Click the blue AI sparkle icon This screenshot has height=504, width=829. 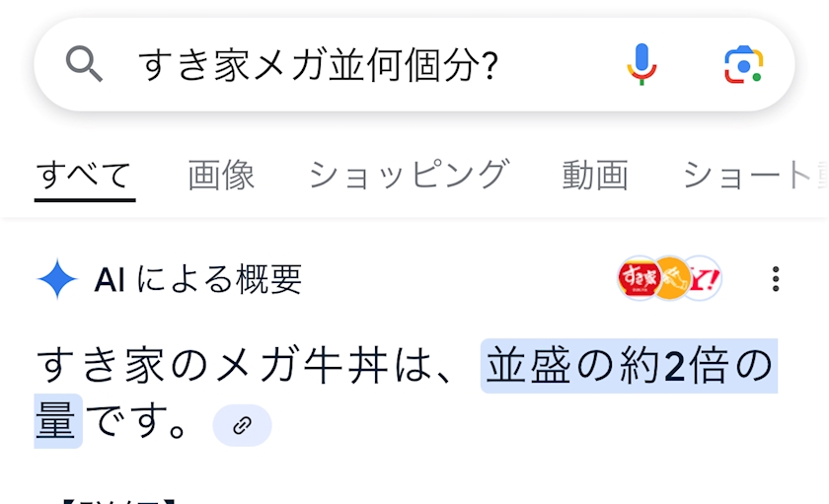click(57, 281)
